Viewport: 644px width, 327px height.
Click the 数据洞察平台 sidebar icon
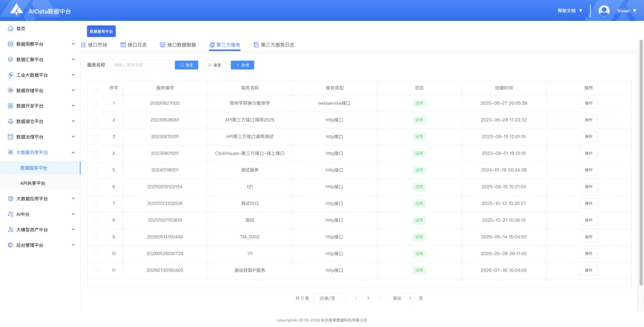coord(11,44)
